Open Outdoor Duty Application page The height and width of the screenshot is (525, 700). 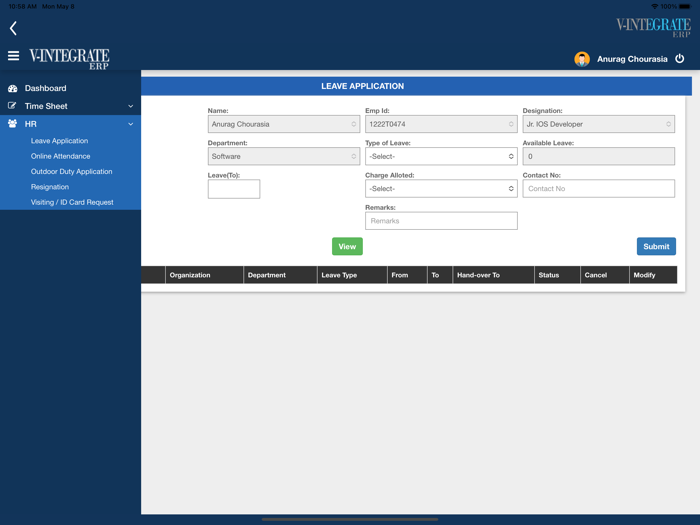tap(71, 171)
